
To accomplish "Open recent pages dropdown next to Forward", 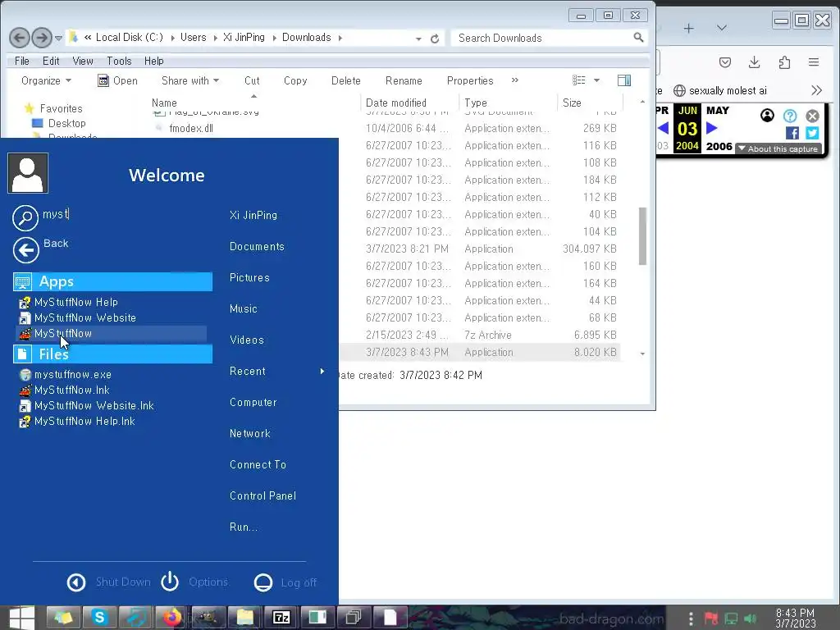I will point(58,38).
